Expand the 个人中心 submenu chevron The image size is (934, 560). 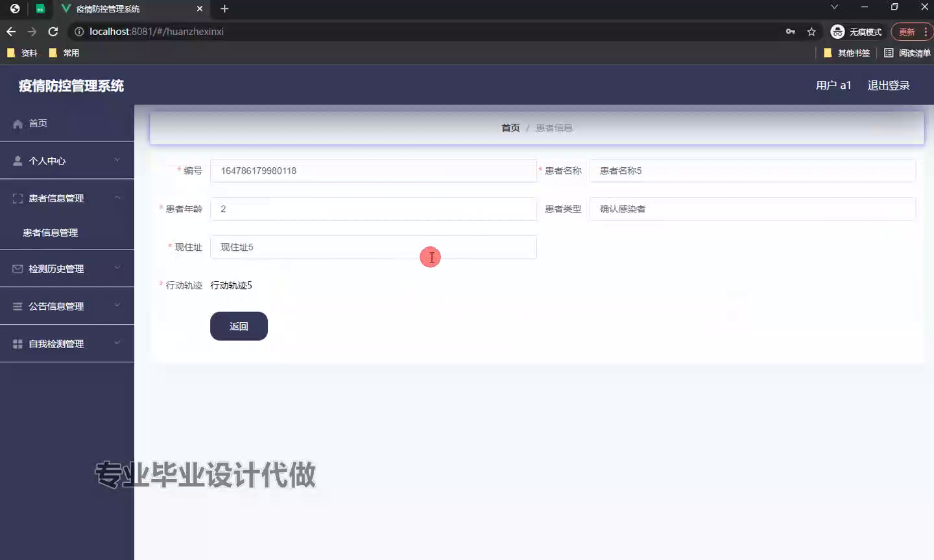point(117,160)
